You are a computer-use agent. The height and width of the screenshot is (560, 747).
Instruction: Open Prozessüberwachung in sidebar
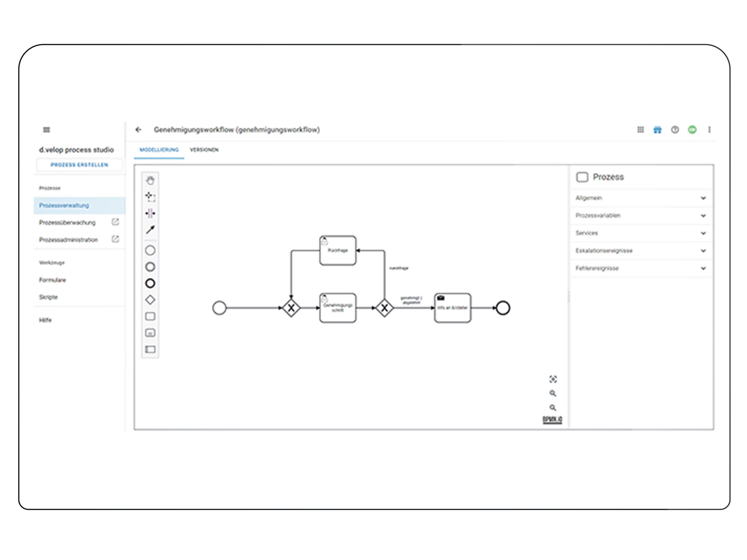pyautogui.click(x=67, y=223)
